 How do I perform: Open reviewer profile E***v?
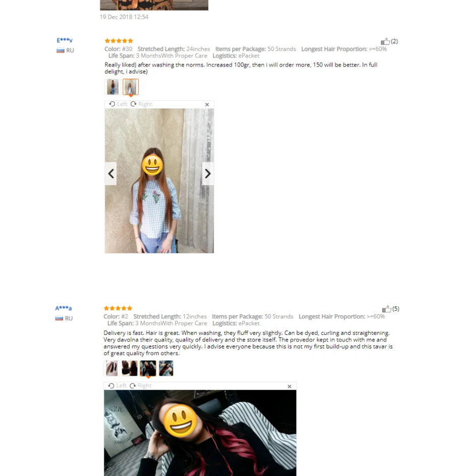[65, 40]
